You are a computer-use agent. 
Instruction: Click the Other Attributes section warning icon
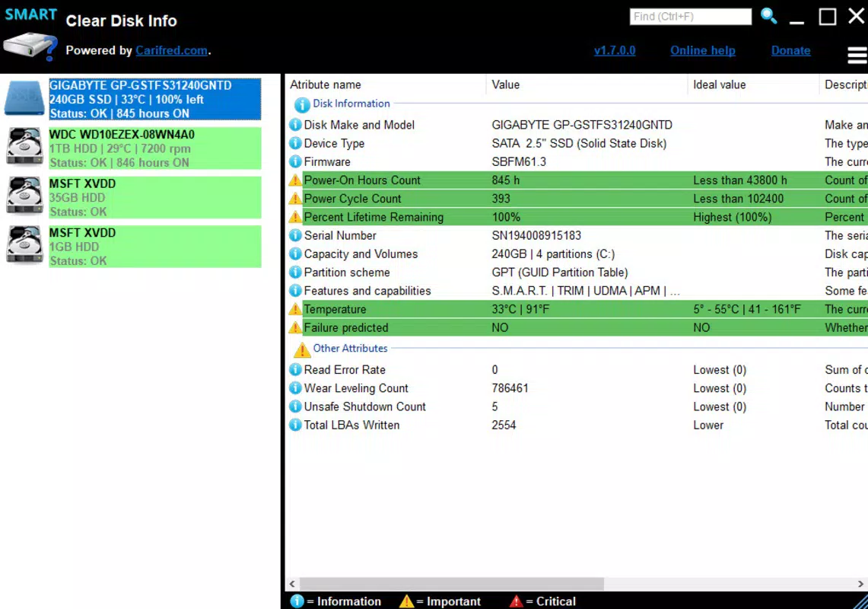302,349
